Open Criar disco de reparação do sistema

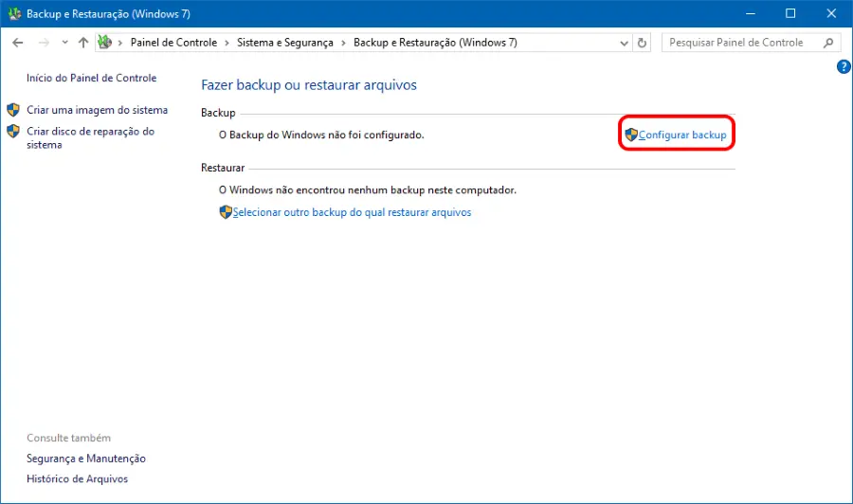[90, 138]
